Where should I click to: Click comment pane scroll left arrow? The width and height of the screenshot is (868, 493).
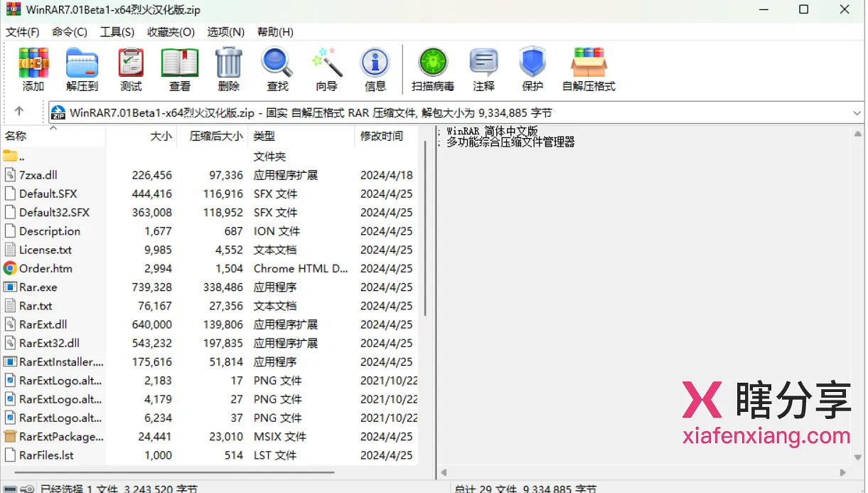444,472
